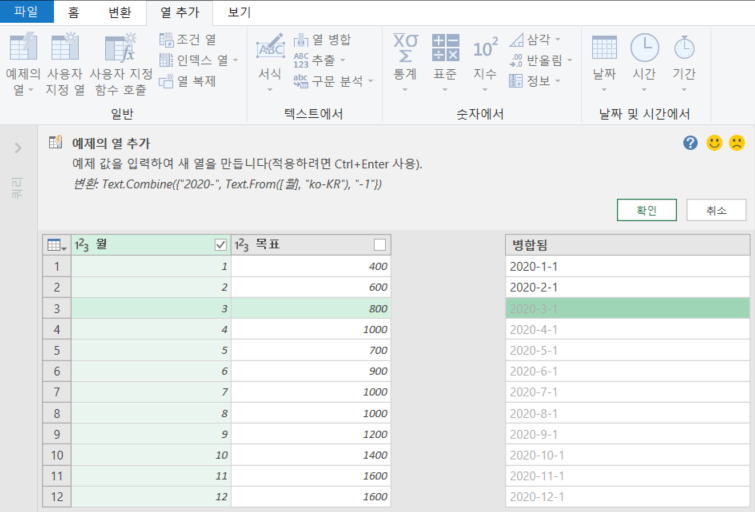Click the 정보 information tool
The image size is (755, 512).
[x=530, y=81]
